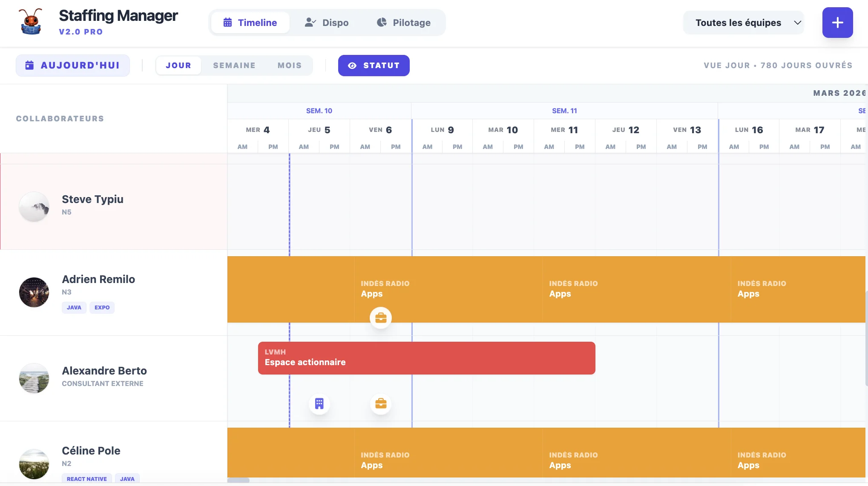
Task: Click the JAVA tag under Adrien Remilo
Action: coord(74,308)
